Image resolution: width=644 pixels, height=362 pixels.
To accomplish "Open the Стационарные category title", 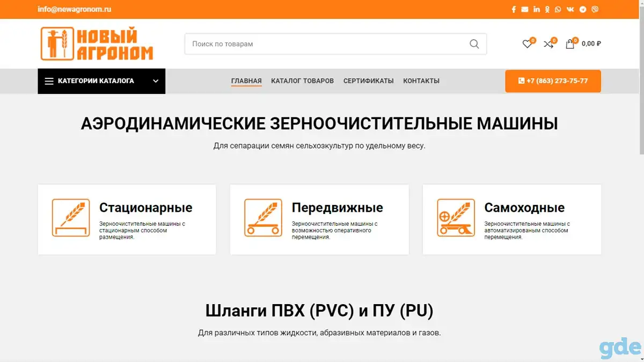I will pos(145,208).
